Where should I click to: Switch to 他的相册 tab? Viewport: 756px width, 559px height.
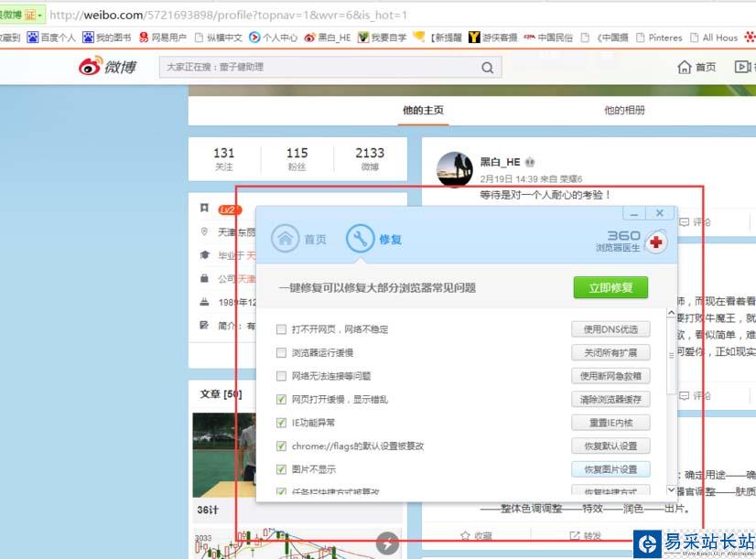(x=624, y=111)
